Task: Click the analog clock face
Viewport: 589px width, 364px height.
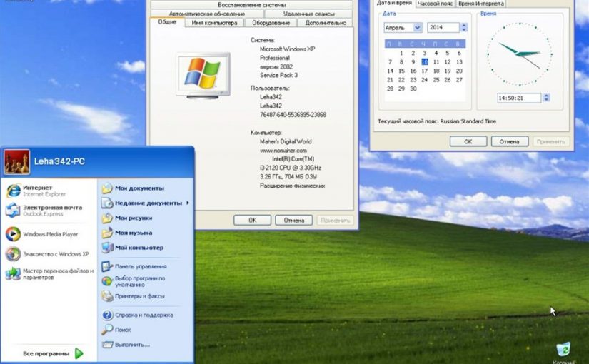Action: [520, 54]
